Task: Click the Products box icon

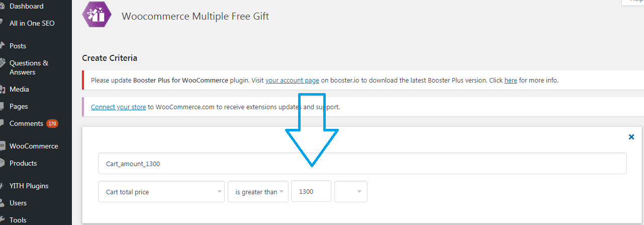Action: click(x=3, y=163)
